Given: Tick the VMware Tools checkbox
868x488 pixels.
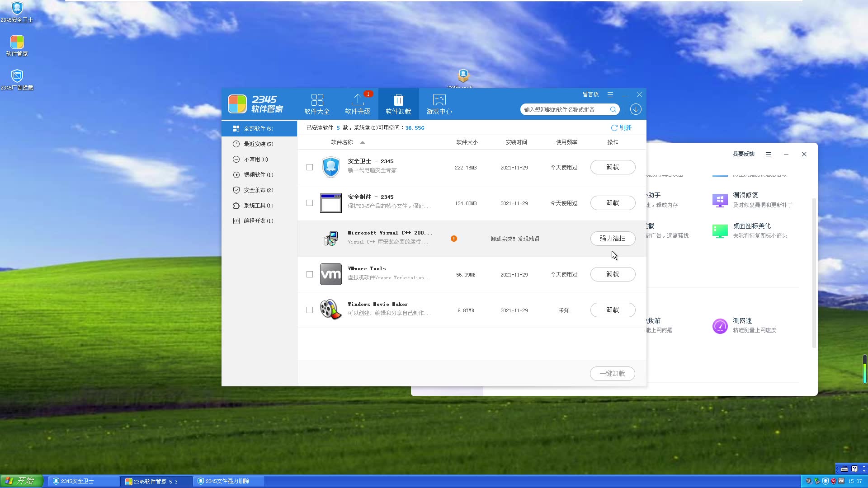Looking at the screenshot, I should tap(310, 274).
